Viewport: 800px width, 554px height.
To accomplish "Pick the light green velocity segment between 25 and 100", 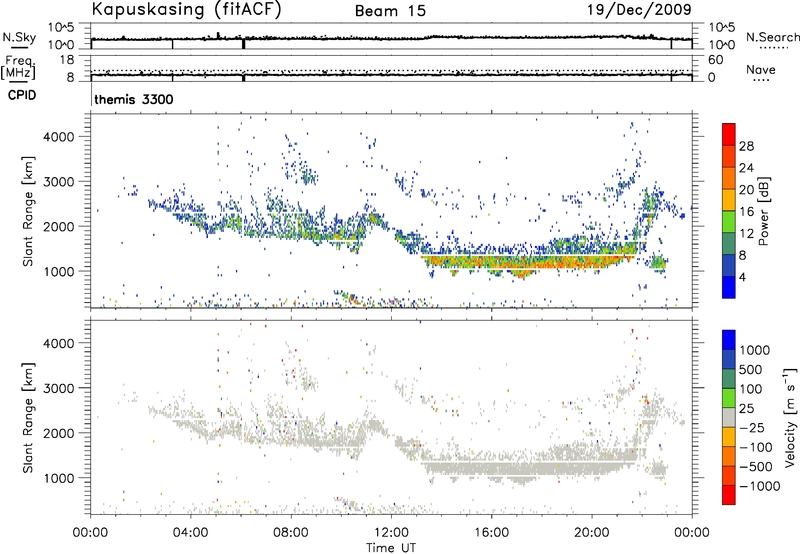I will (729, 398).
